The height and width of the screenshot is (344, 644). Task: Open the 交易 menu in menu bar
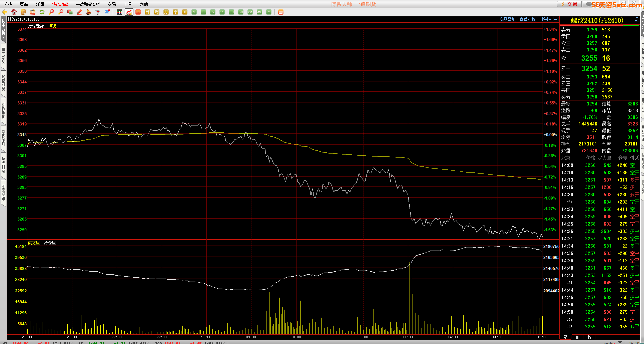112,4
